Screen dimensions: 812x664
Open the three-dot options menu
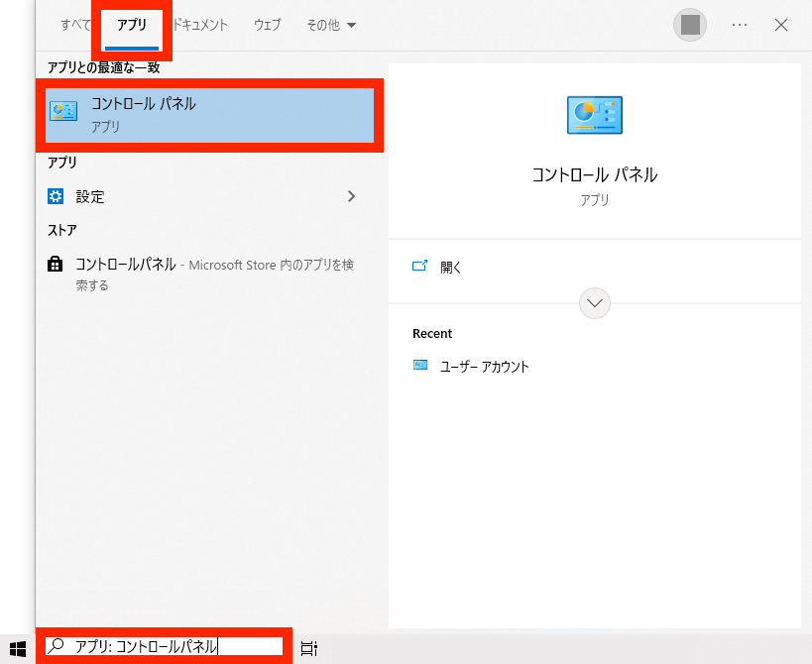[740, 25]
